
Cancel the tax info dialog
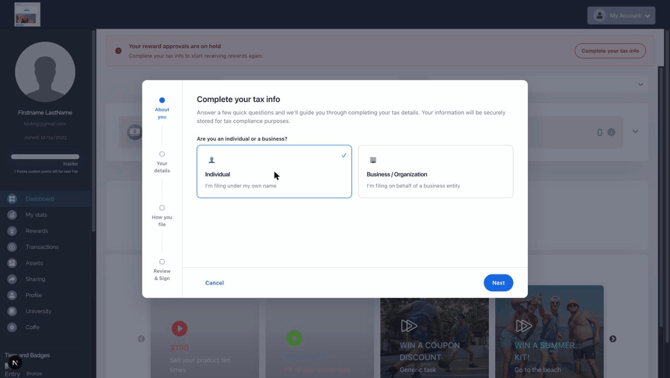(x=215, y=283)
